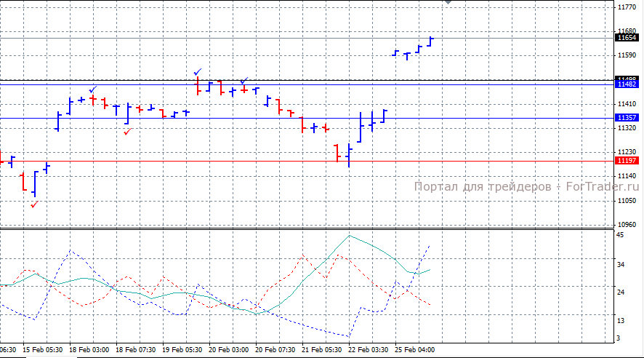Click the highest blue checkmark above the bars
Image resolution: width=644 pixels, height=358 pixels.
pos(198,71)
